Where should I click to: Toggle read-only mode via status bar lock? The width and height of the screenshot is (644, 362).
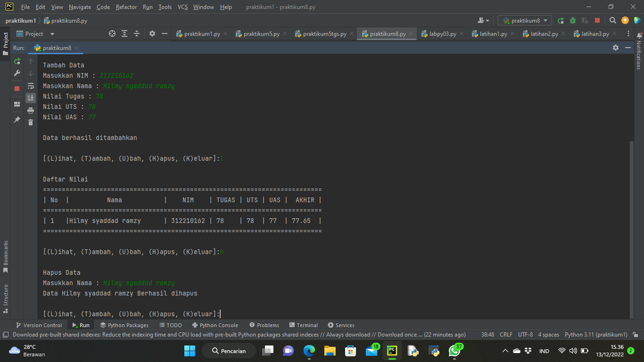point(636,334)
